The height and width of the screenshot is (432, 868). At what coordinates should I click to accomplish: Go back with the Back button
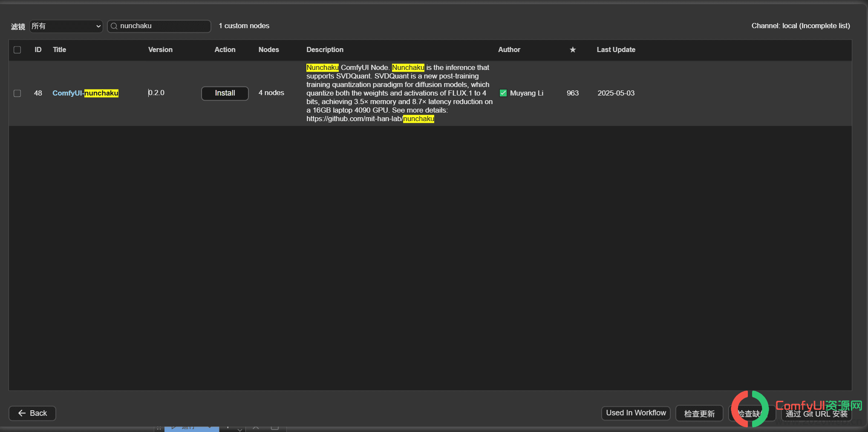(32, 413)
